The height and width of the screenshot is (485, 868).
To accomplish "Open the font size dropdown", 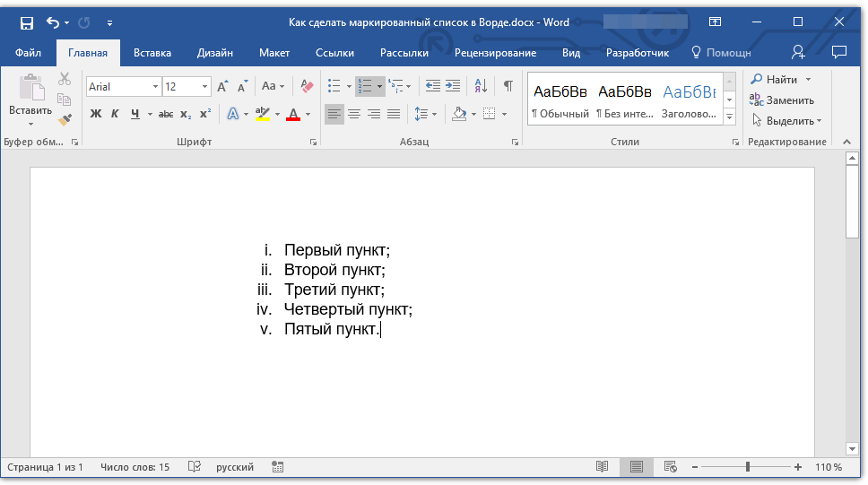I will (205, 87).
